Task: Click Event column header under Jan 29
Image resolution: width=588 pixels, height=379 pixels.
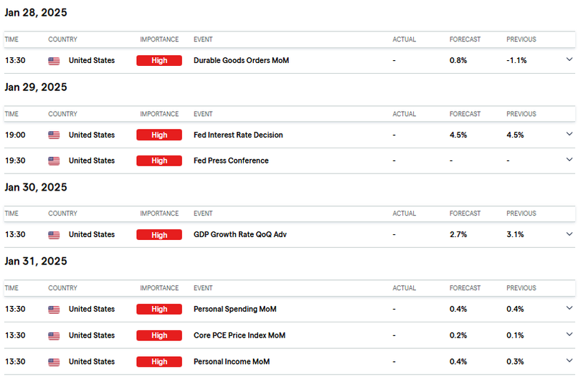Action: [x=203, y=114]
